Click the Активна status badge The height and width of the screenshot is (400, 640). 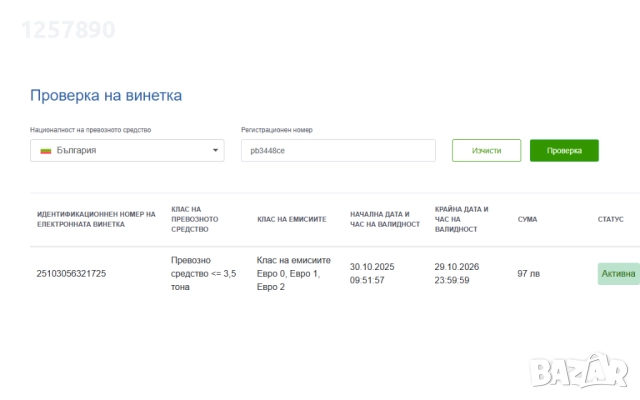618,273
